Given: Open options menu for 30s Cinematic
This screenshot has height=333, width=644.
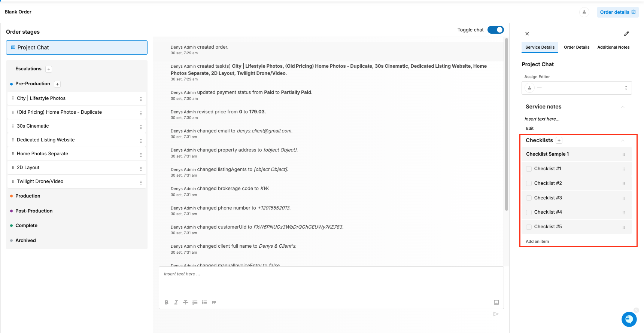Looking at the screenshot, I should [x=141, y=127].
